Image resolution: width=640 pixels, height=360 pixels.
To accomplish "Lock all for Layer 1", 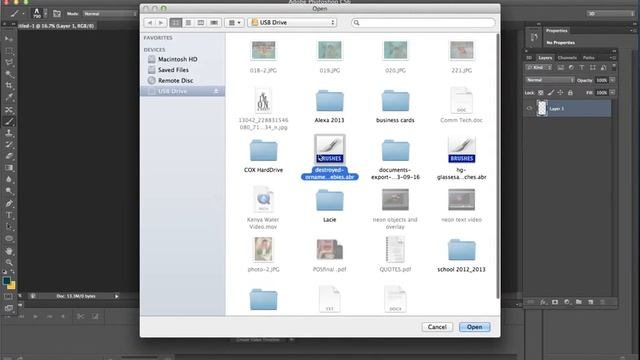I will click(x=570, y=93).
